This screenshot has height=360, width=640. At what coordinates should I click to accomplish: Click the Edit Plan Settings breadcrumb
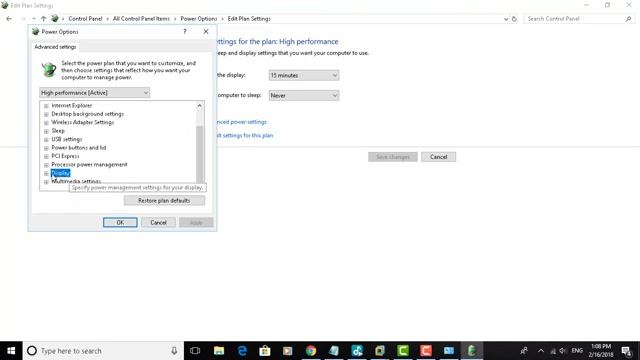pos(249,19)
